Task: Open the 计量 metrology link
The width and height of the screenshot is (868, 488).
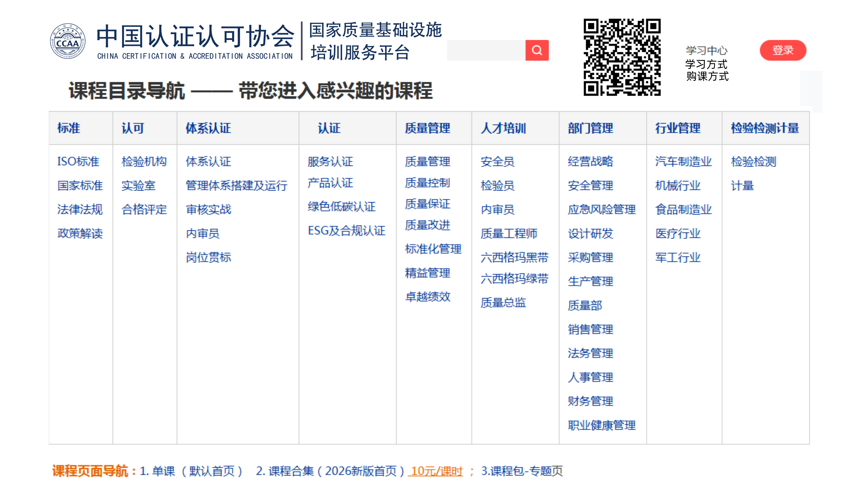Action: click(x=742, y=185)
